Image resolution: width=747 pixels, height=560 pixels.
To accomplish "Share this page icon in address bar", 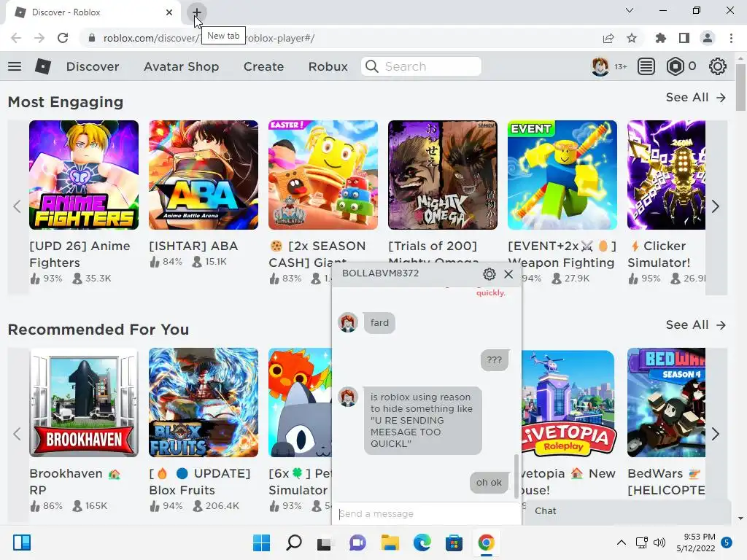I will coord(608,38).
